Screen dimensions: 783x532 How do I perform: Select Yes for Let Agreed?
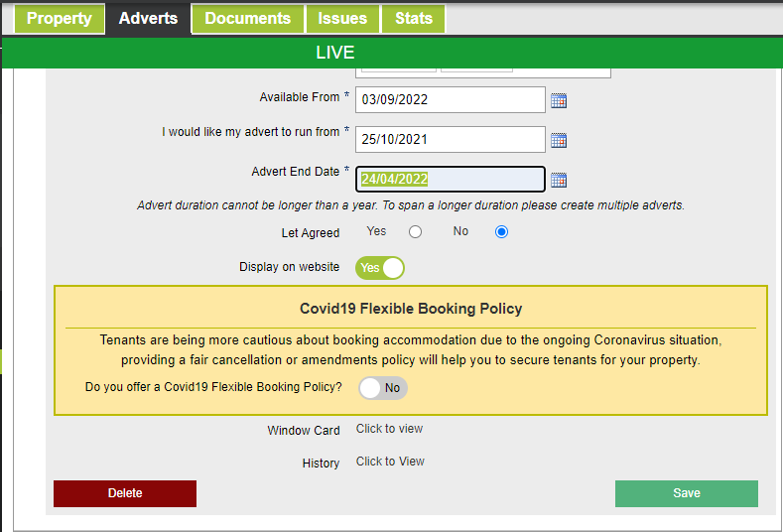pos(415,232)
